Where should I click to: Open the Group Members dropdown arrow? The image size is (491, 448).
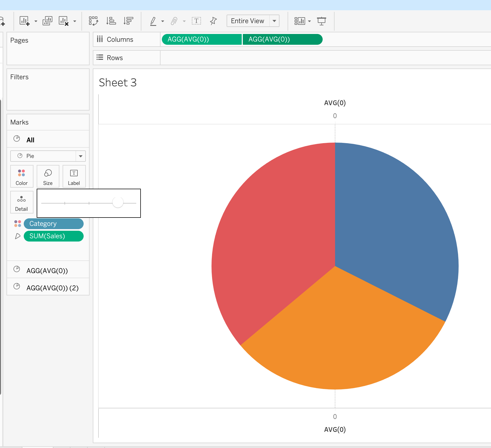tap(184, 21)
